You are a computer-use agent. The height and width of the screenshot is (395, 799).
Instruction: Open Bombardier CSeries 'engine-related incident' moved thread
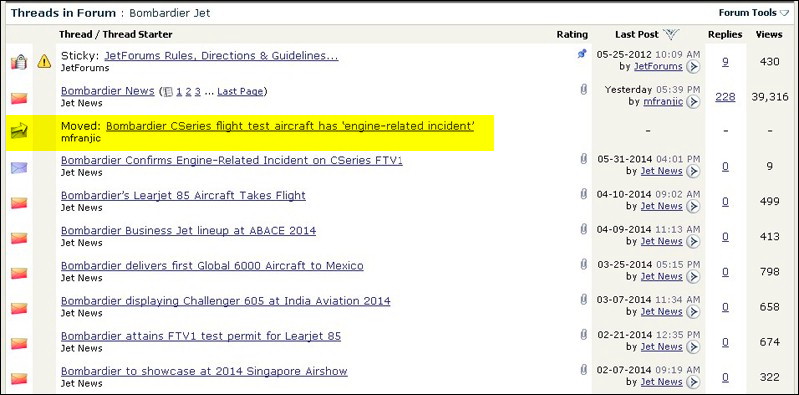(290, 126)
